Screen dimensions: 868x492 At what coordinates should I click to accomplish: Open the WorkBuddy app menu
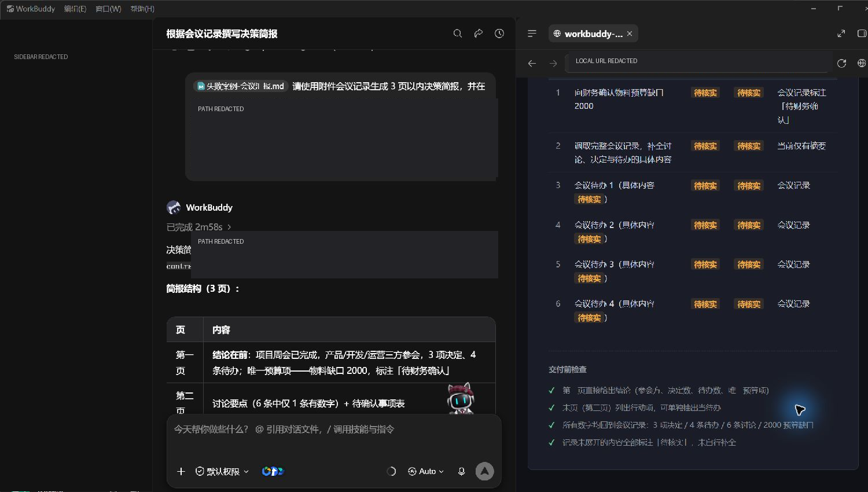tap(31, 9)
